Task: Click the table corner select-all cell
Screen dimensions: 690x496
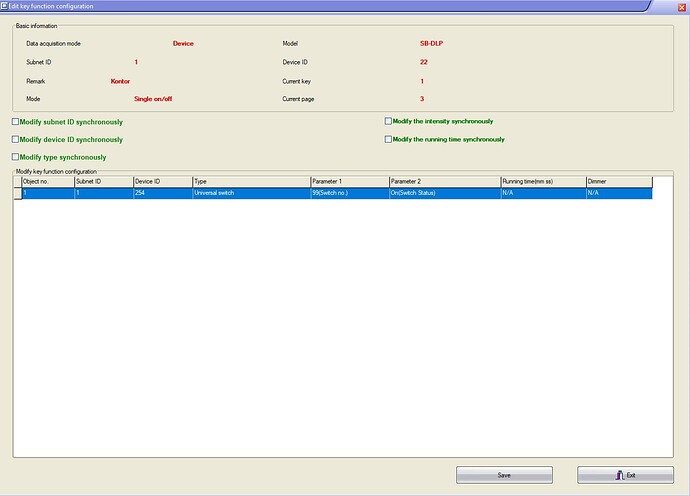Action: click(18, 181)
